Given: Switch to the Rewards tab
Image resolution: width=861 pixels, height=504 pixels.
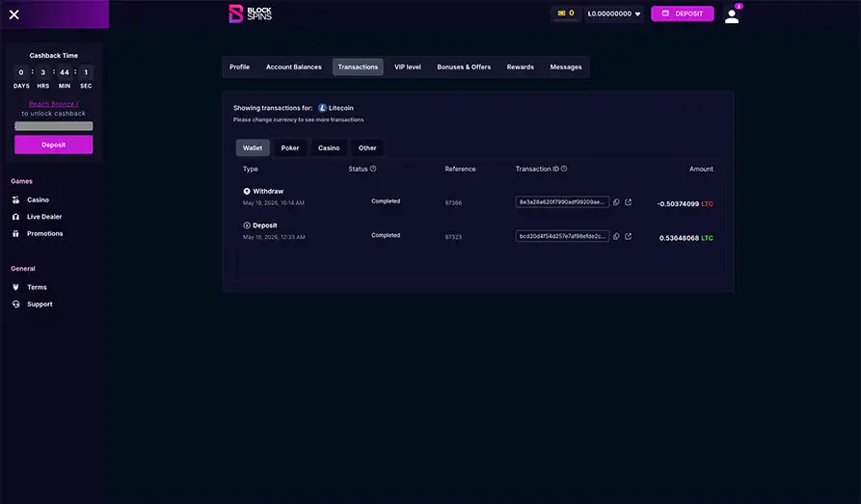Looking at the screenshot, I should point(520,67).
